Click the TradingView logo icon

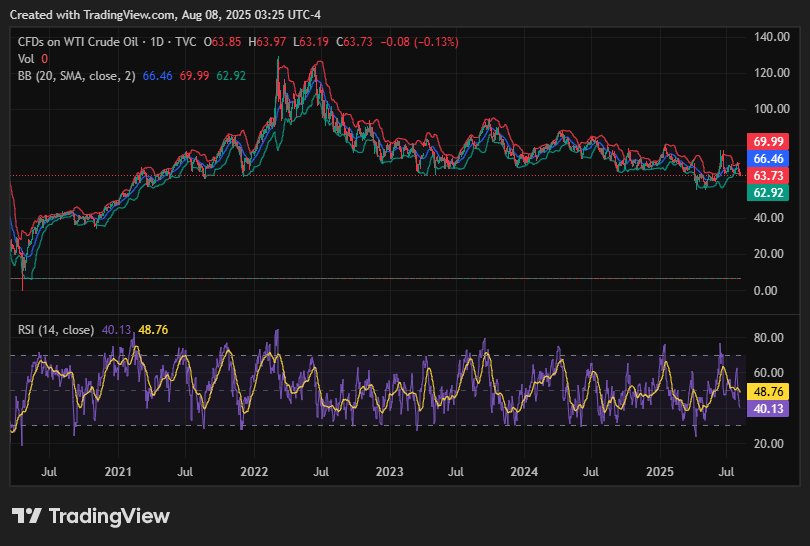coord(26,516)
